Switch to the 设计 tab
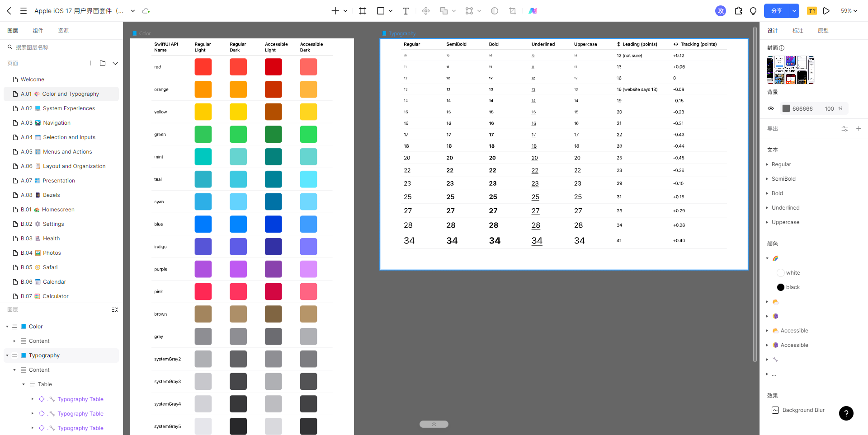Viewport: 868px width, 435px height. click(773, 31)
